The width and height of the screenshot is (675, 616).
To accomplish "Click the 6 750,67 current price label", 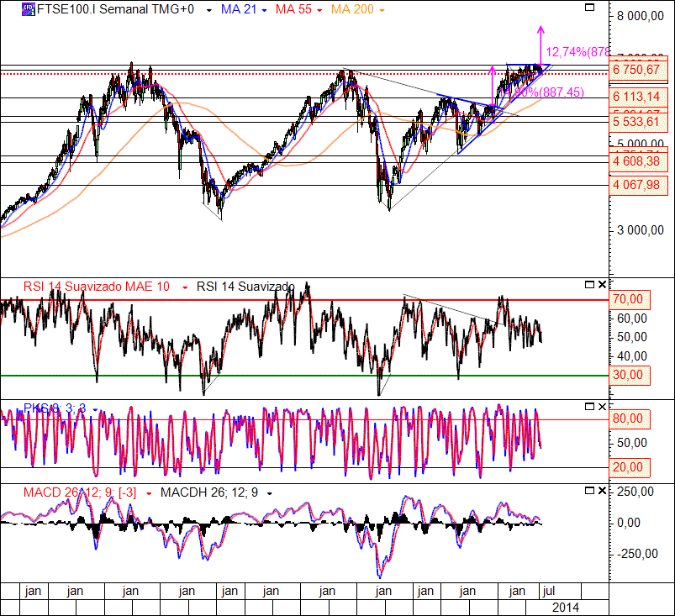I will [x=635, y=71].
